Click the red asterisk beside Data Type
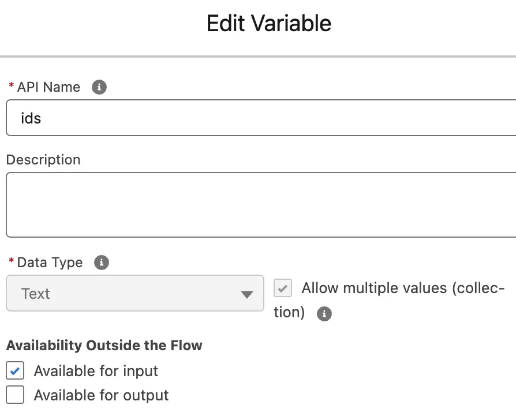Image resolution: width=516 pixels, height=420 pixels. coord(11,261)
